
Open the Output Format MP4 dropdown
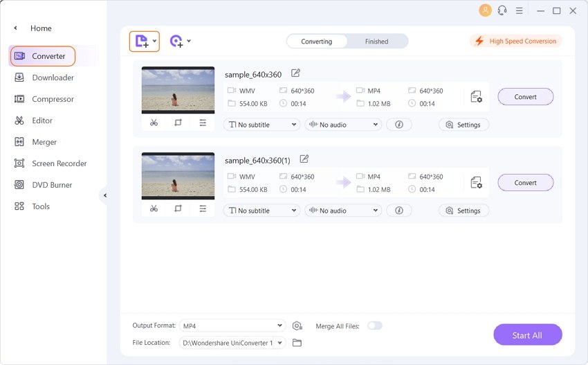tap(232, 326)
